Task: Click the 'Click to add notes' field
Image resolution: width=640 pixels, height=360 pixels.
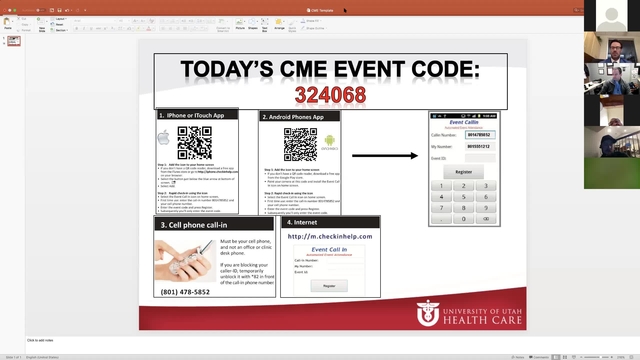Action: [x=40, y=340]
